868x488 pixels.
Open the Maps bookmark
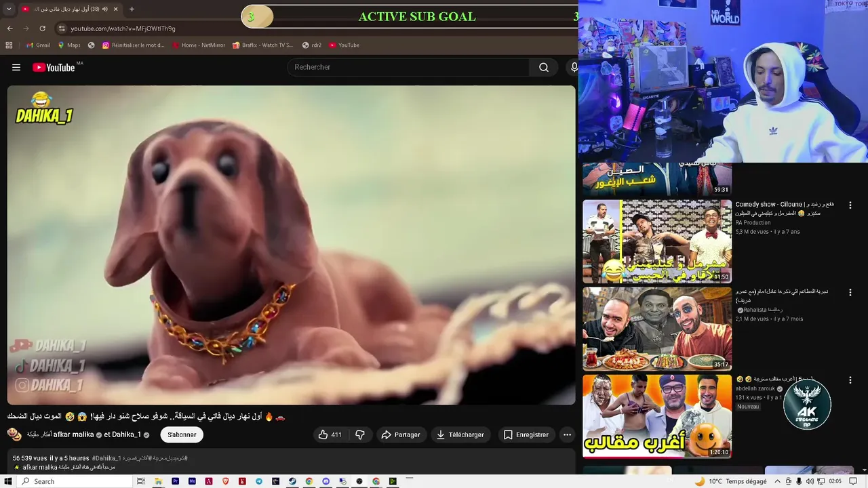[x=68, y=45]
